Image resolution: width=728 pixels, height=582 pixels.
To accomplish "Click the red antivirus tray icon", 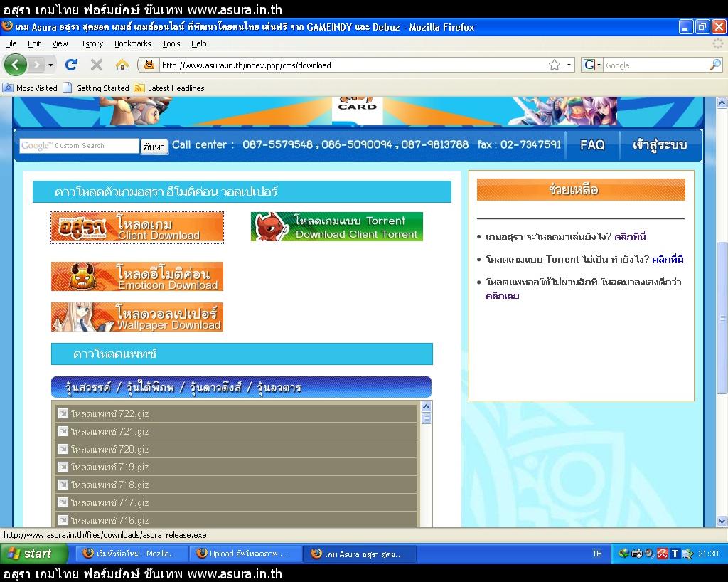I will (663, 554).
